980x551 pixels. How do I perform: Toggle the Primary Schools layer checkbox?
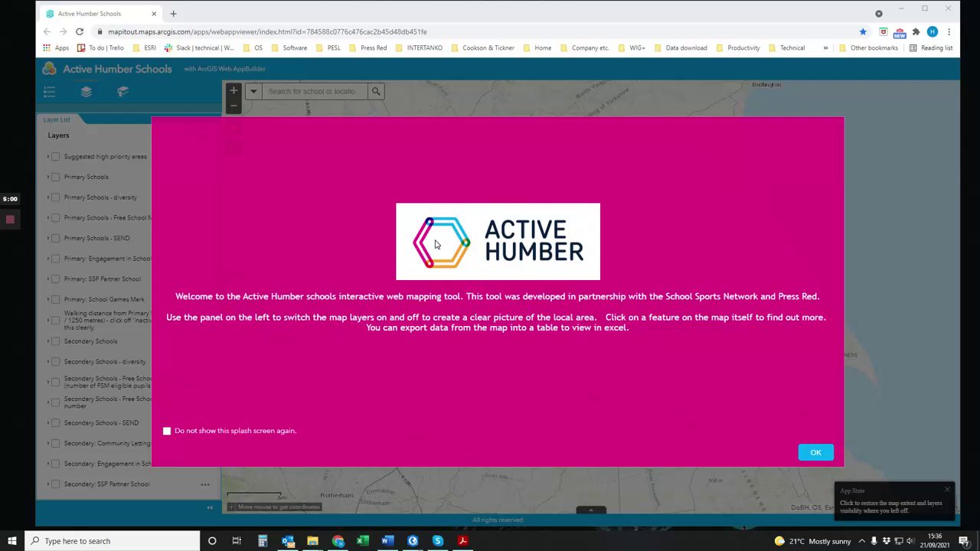pos(55,177)
